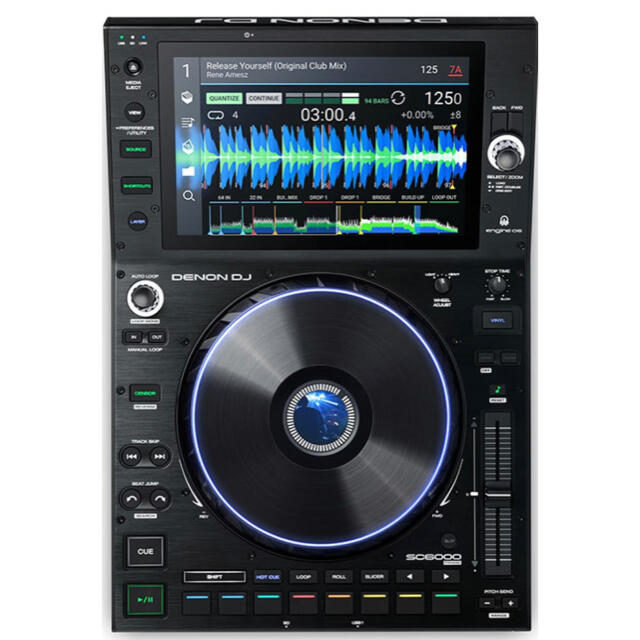This screenshot has width=640, height=640.
Task: Tap the folder browse icon on the touchscreen
Action: pos(188,171)
